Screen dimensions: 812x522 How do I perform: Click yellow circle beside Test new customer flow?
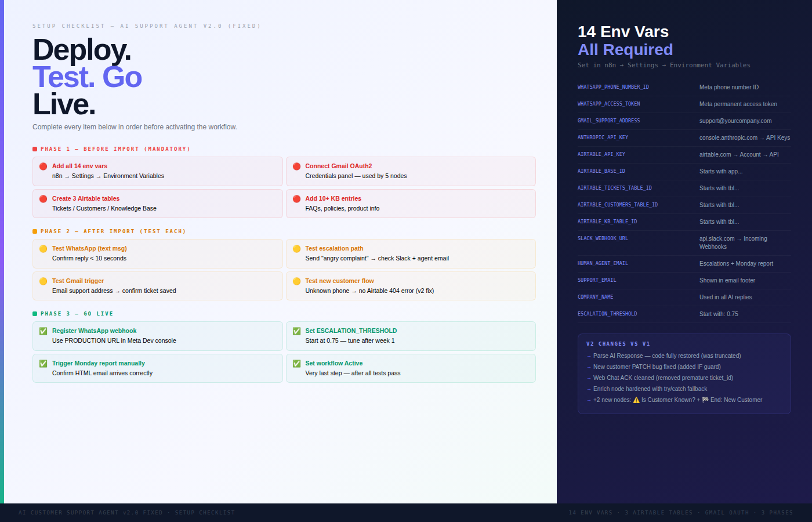pos(296,281)
